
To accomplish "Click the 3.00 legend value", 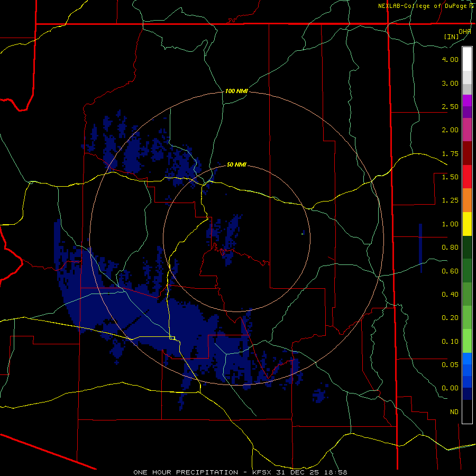I will click(x=450, y=83).
